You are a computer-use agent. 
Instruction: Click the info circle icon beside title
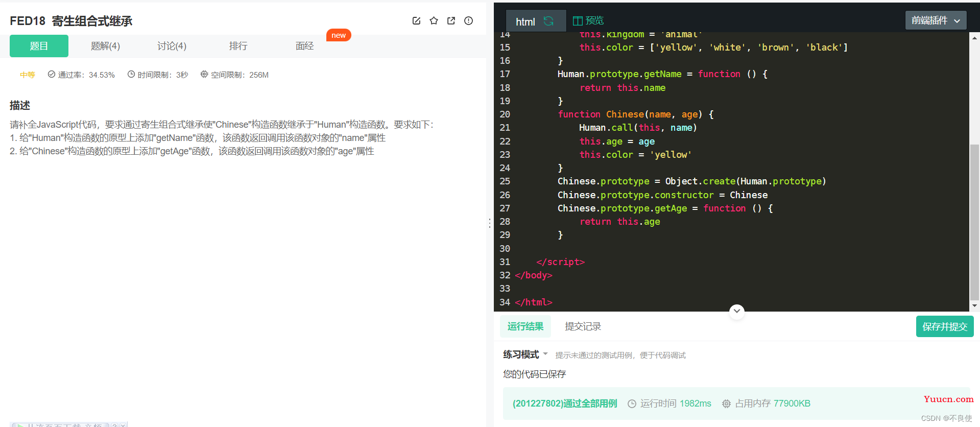point(468,21)
